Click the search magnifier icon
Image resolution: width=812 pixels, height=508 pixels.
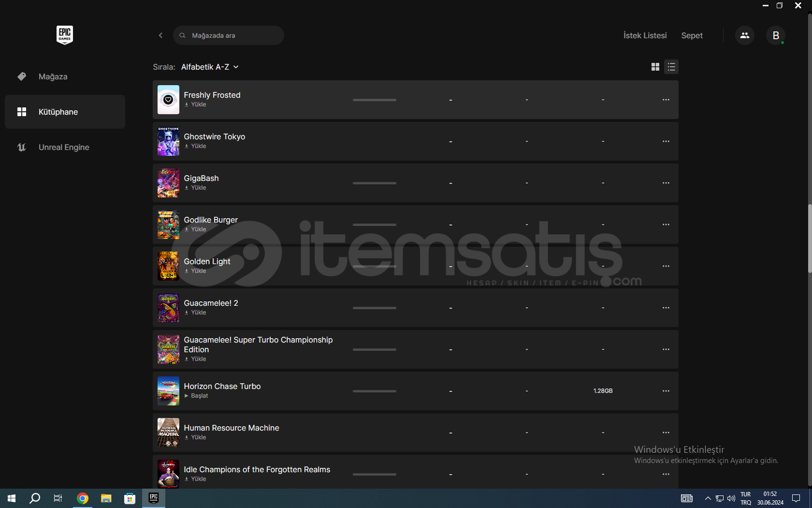(x=182, y=35)
